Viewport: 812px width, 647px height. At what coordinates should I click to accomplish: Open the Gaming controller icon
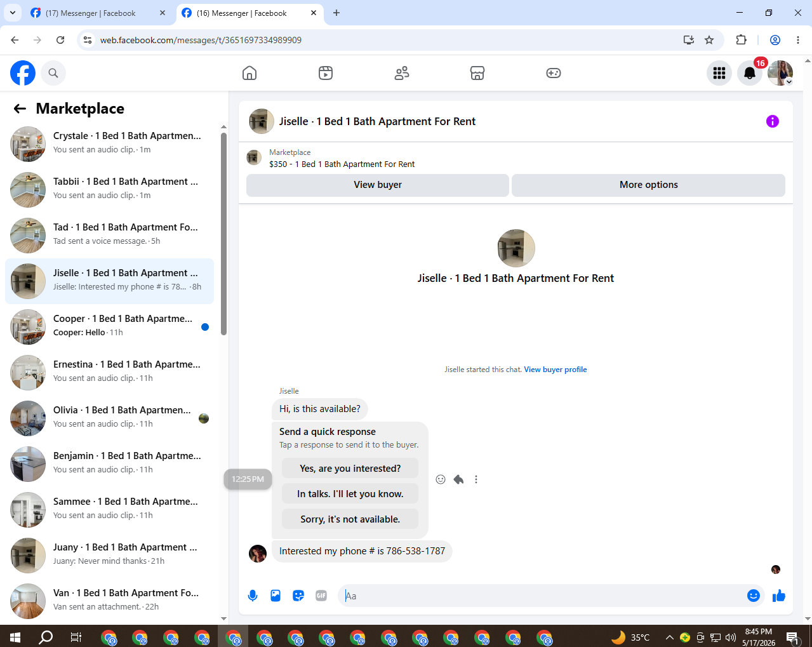tap(554, 73)
